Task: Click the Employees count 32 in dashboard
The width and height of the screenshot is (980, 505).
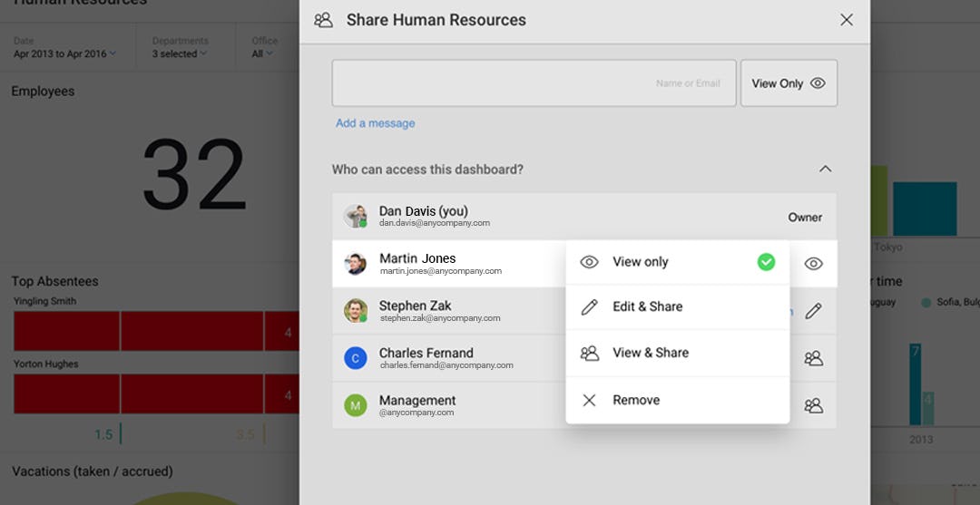Action: (x=194, y=175)
